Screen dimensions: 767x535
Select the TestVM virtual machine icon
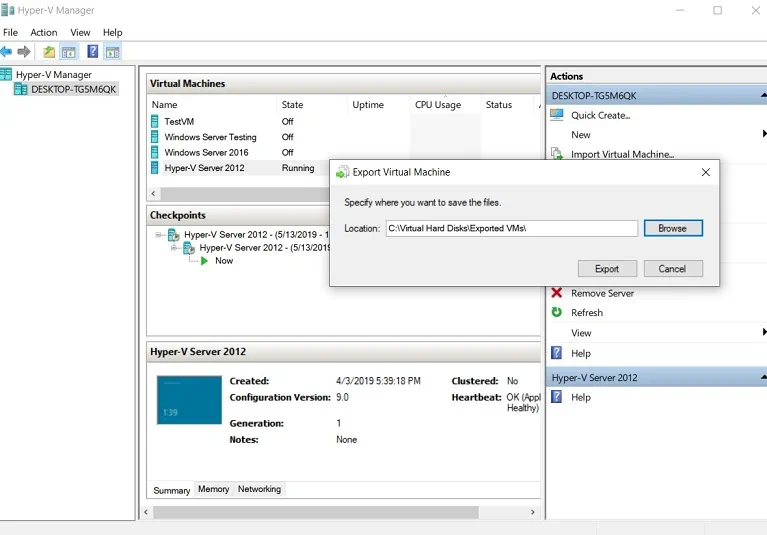pyautogui.click(x=155, y=121)
